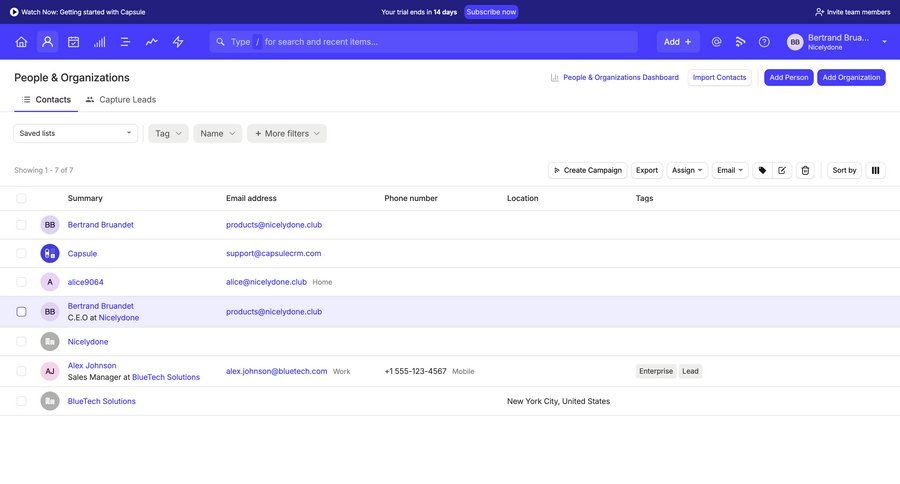Open alex.johnson@bluetech.com email link
900x484 pixels.
click(x=277, y=371)
